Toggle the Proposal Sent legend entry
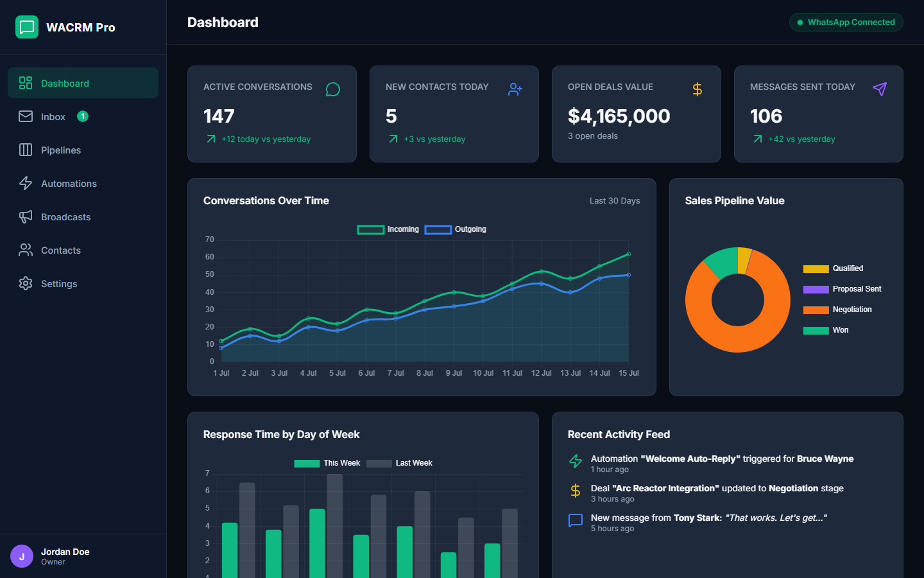The width and height of the screenshot is (924, 578). [x=842, y=289]
